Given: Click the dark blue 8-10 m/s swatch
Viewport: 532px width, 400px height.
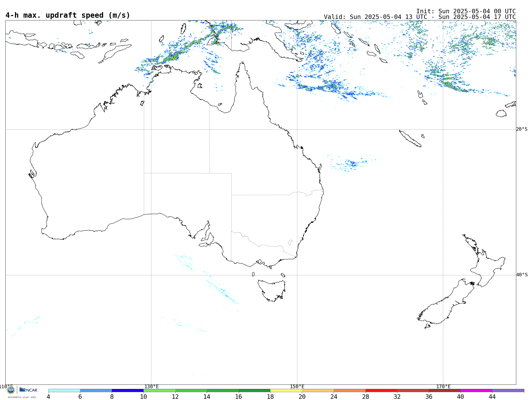Looking at the screenshot, I should [128, 391].
